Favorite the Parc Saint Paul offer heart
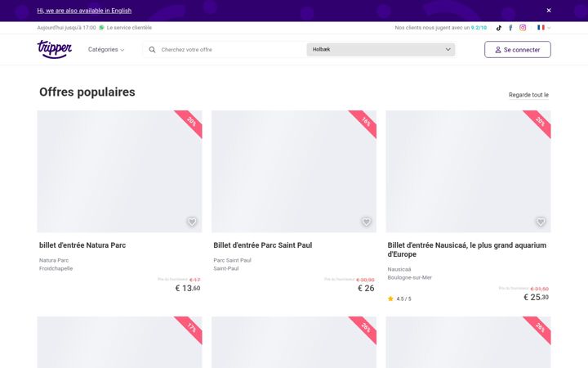Image resolution: width=588 pixels, height=368 pixels. click(367, 222)
